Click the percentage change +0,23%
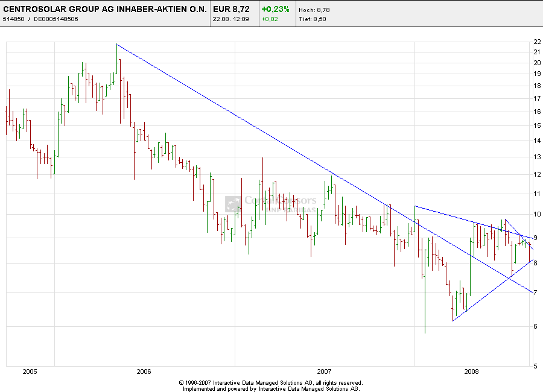This screenshot has height=392, width=543. coord(275,10)
